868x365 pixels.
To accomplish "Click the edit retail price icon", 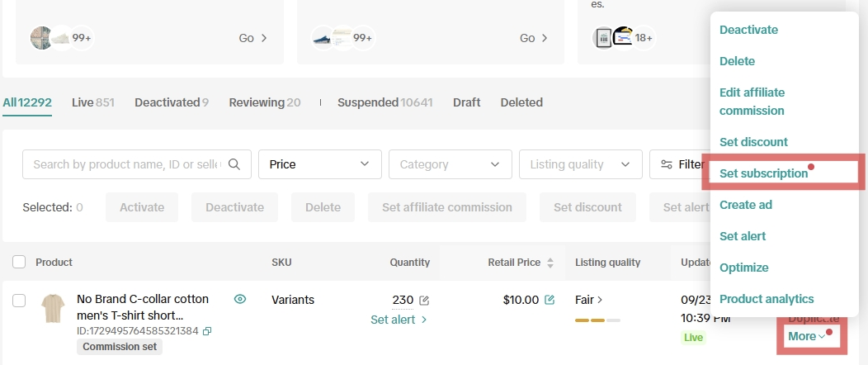I will [x=550, y=300].
